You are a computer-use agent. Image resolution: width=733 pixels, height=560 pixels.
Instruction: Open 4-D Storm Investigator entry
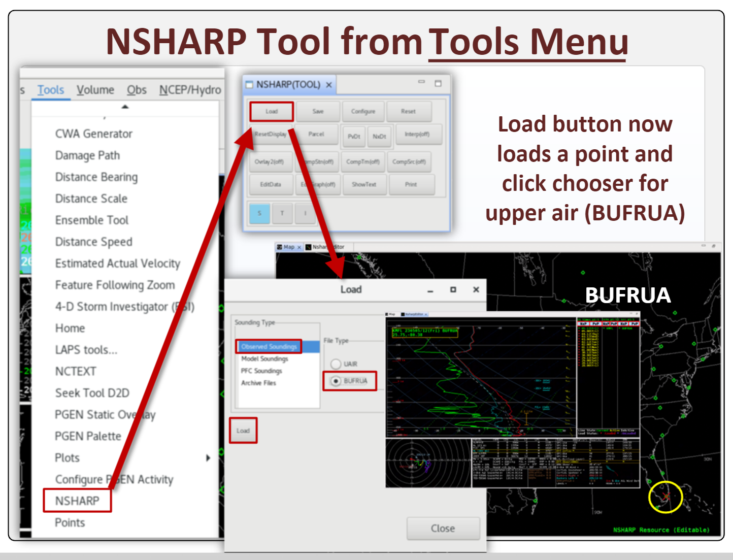point(125,307)
